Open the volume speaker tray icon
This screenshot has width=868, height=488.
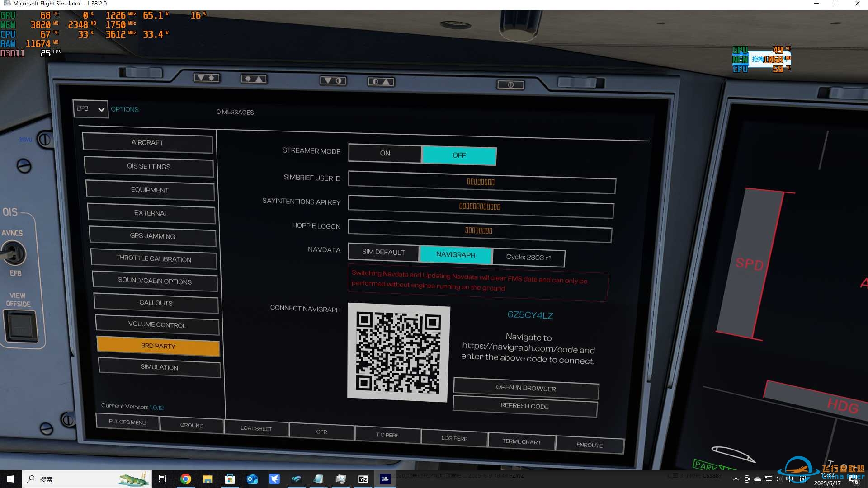pos(778,479)
